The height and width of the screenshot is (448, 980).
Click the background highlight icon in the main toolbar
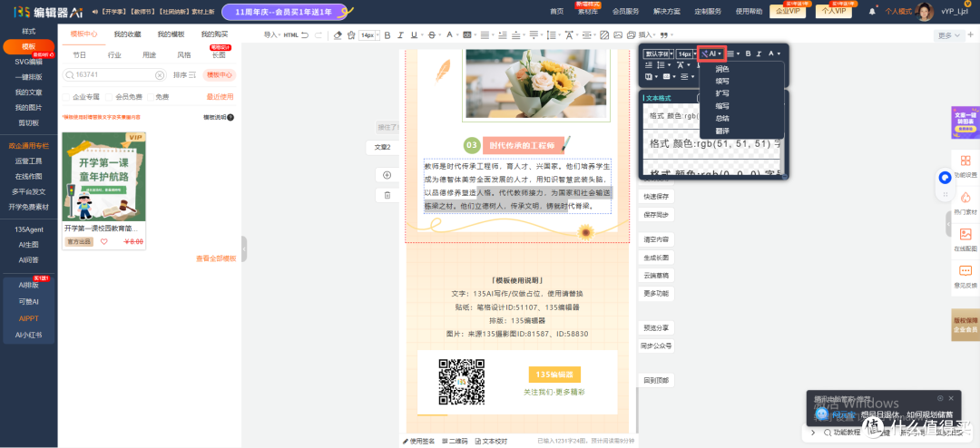point(467,35)
